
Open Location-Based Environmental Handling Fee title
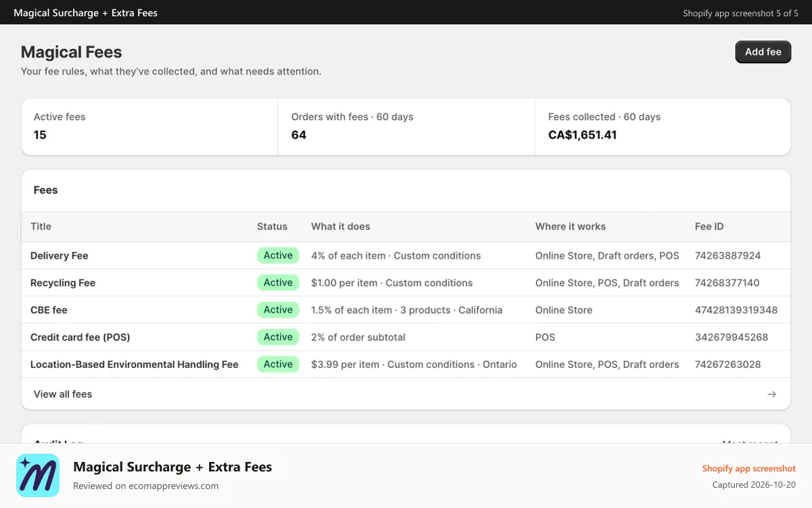point(135,364)
